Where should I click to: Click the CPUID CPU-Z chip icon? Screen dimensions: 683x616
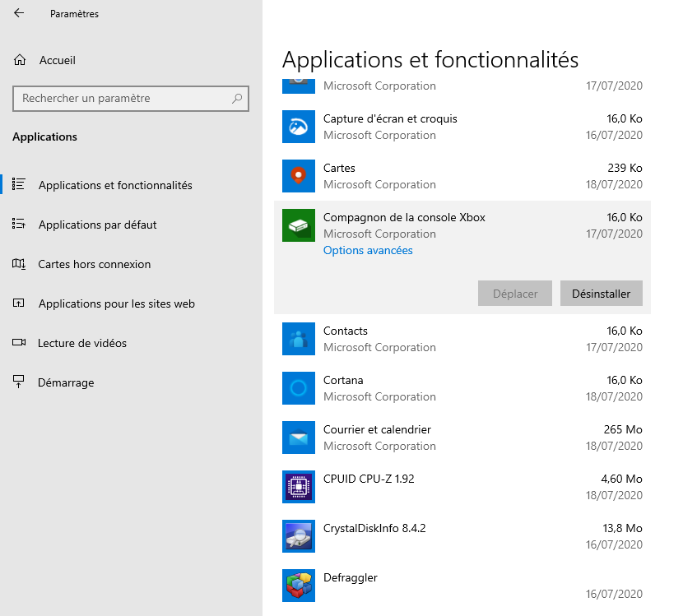pyautogui.click(x=299, y=486)
